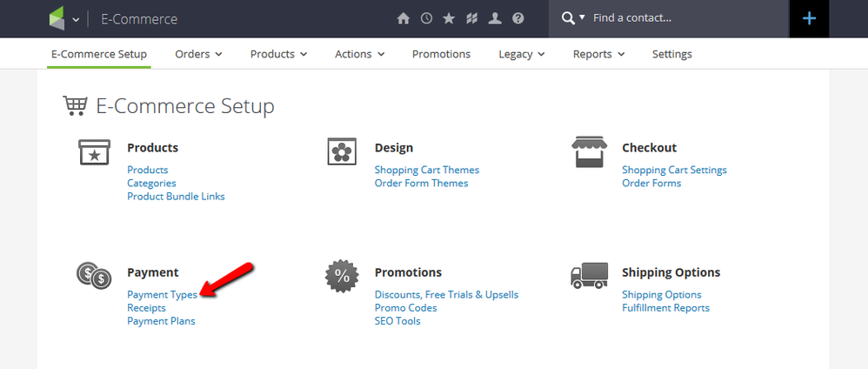Viewport: 868px width, 369px height.
Task: Open the user profile icon
Action: coord(495,18)
